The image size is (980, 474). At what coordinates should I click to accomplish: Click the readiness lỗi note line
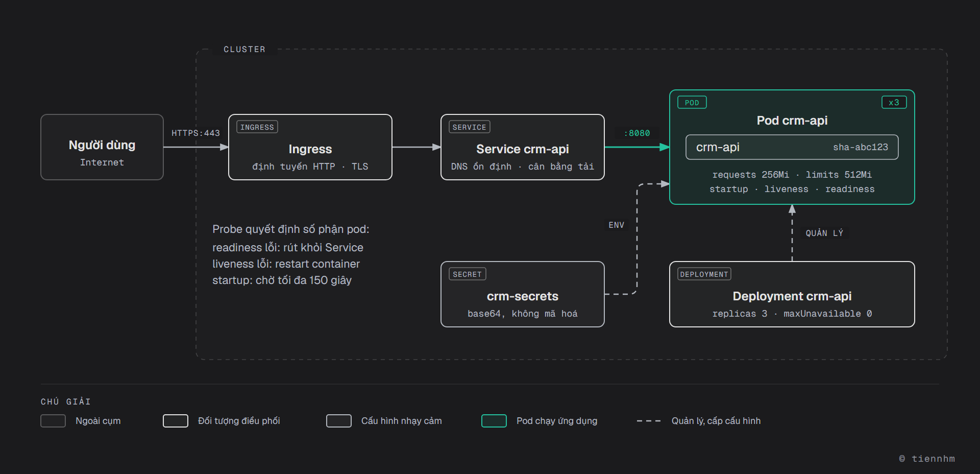click(288, 248)
